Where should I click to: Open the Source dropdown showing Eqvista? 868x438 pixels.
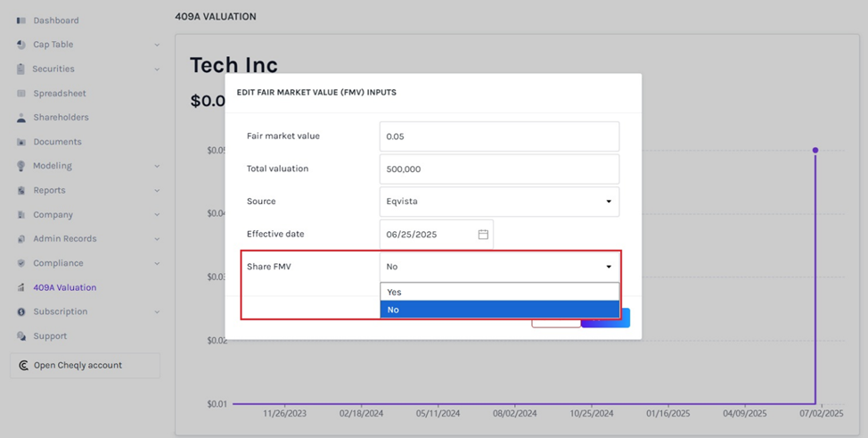point(499,202)
